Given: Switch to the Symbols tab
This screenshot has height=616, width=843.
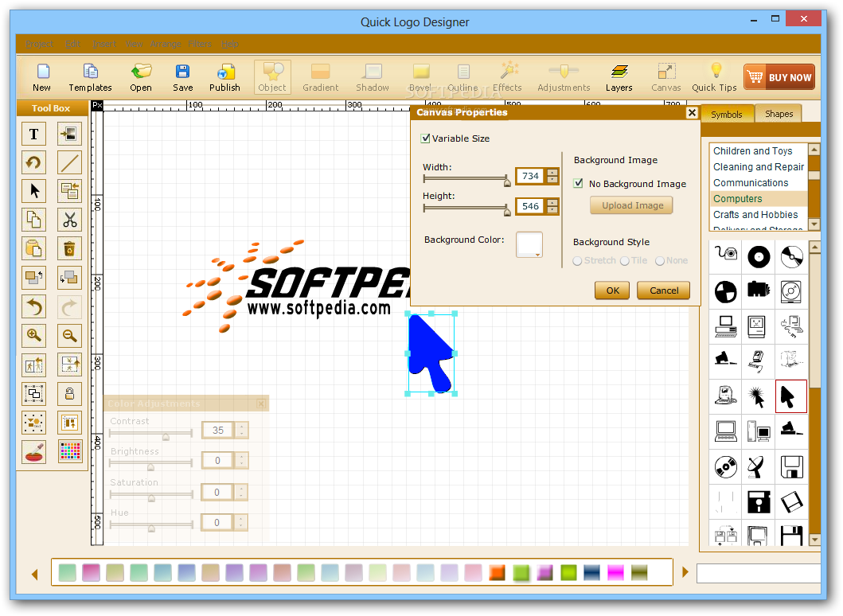Looking at the screenshot, I should pyautogui.click(x=726, y=115).
